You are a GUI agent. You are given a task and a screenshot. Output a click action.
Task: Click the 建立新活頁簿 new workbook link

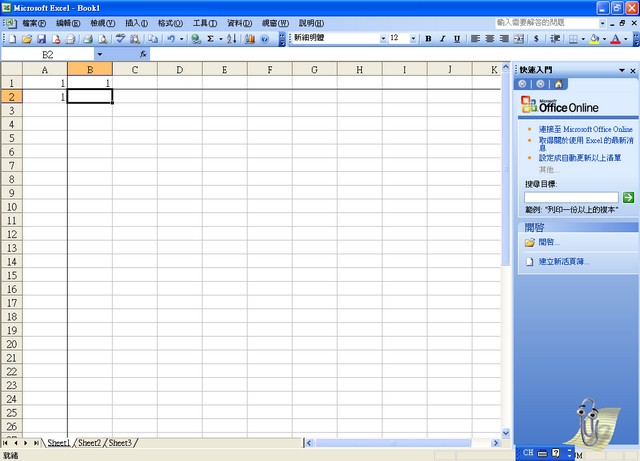click(x=564, y=261)
